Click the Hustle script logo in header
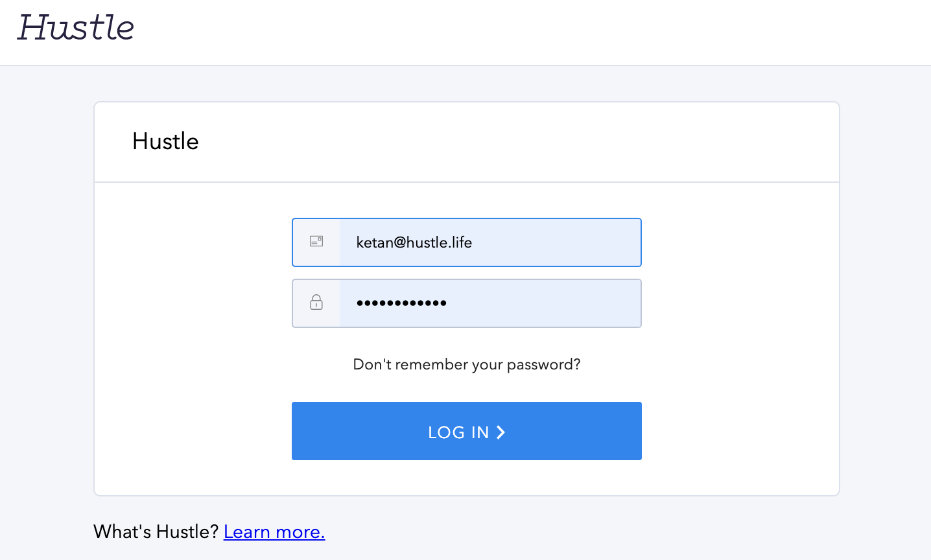The width and height of the screenshot is (931, 560). (x=76, y=28)
